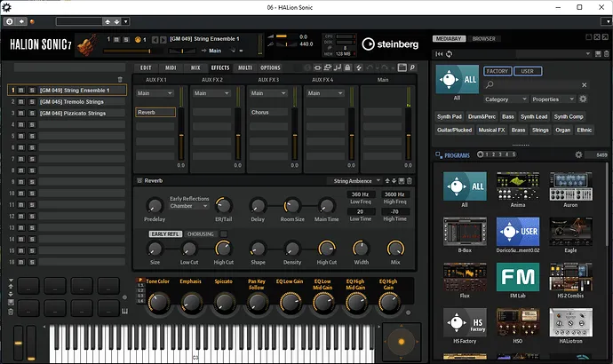Image resolution: width=613 pixels, height=364 pixels.
Task: Filter by Organ category tag
Action: 563,130
